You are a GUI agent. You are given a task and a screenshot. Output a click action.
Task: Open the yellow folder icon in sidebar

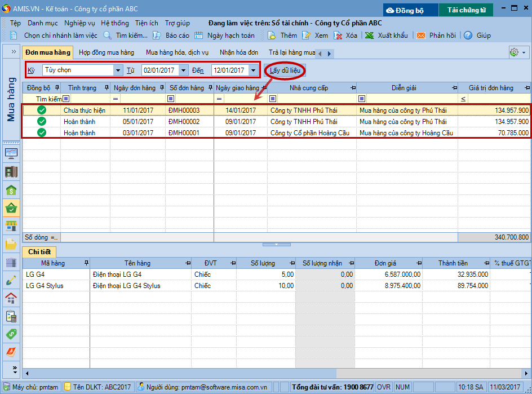tap(11, 245)
